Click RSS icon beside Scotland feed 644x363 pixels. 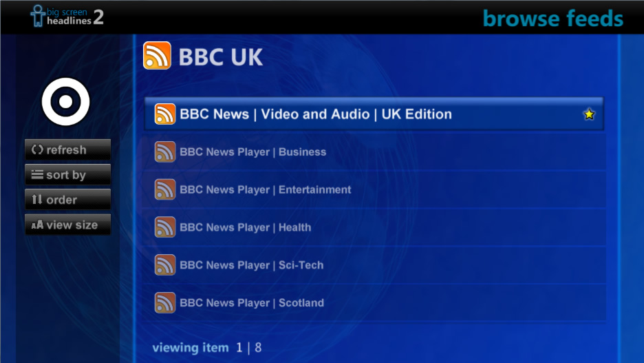164,302
